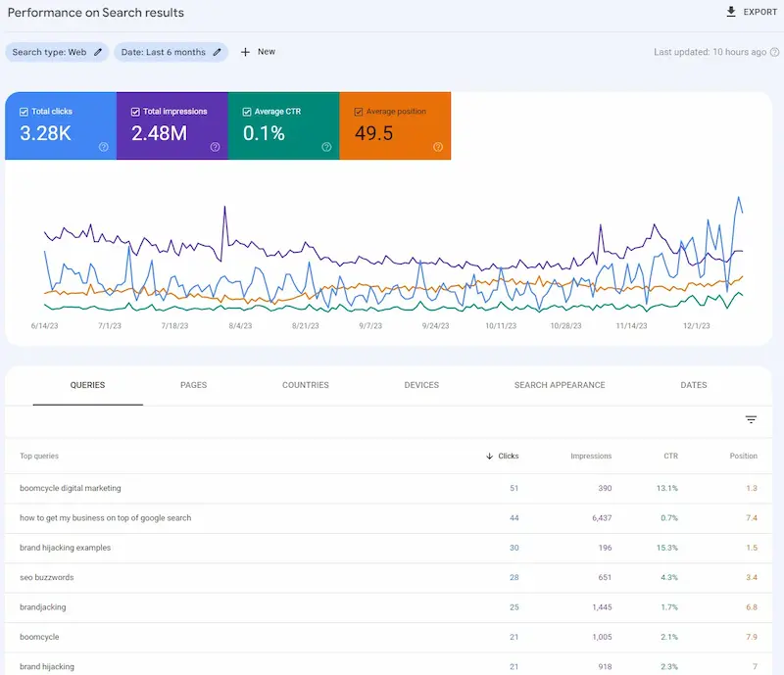Open help icon on Total impressions card

coord(215,147)
